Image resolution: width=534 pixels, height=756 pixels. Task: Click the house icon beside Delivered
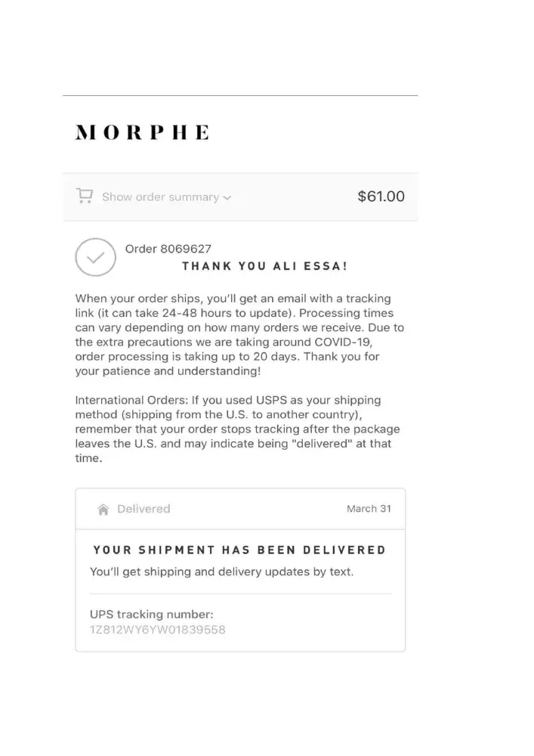[103, 510]
